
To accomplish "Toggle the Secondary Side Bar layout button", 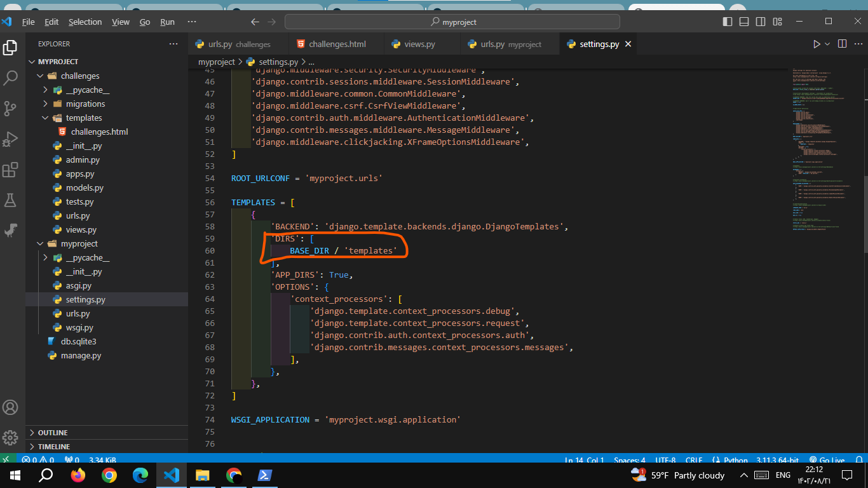I will (761, 22).
